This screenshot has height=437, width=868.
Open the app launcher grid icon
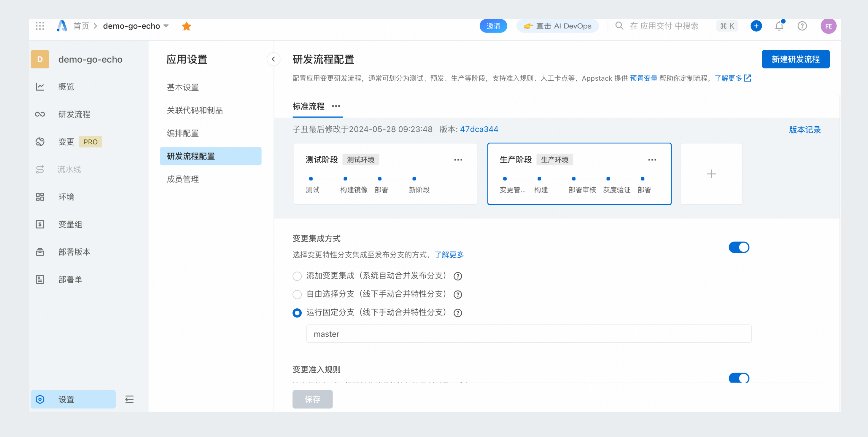(x=40, y=26)
